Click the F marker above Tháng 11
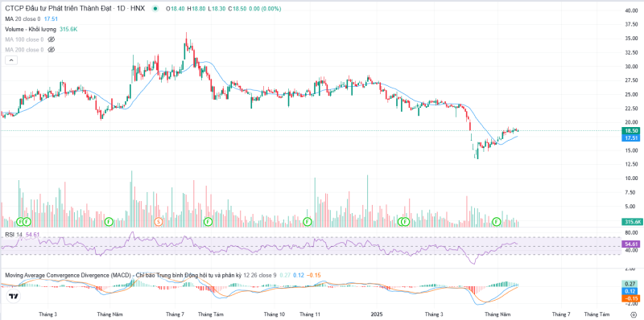Viewport: 644px width, 320px height. pyautogui.click(x=308, y=222)
